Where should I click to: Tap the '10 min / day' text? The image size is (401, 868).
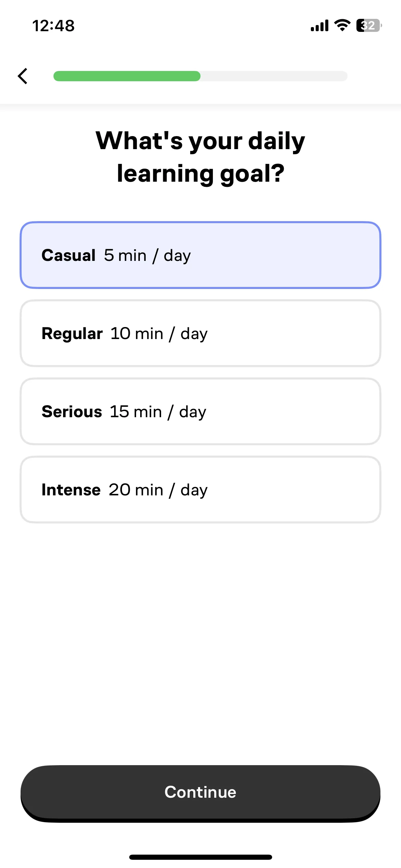pyautogui.click(x=159, y=334)
